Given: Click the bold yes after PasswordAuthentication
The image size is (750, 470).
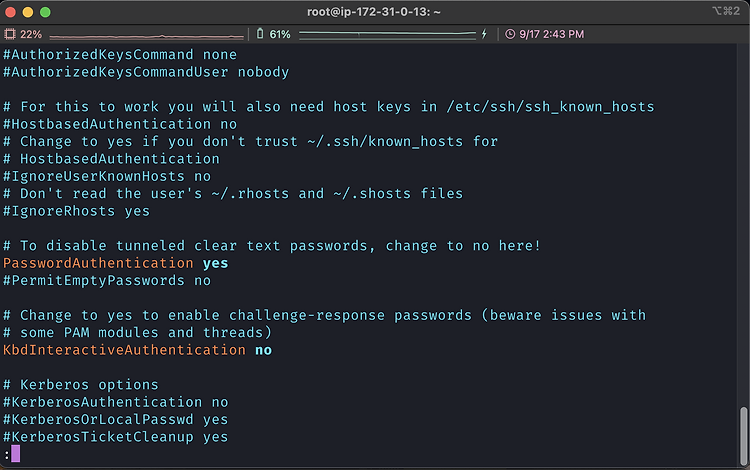Looking at the screenshot, I should (x=215, y=263).
